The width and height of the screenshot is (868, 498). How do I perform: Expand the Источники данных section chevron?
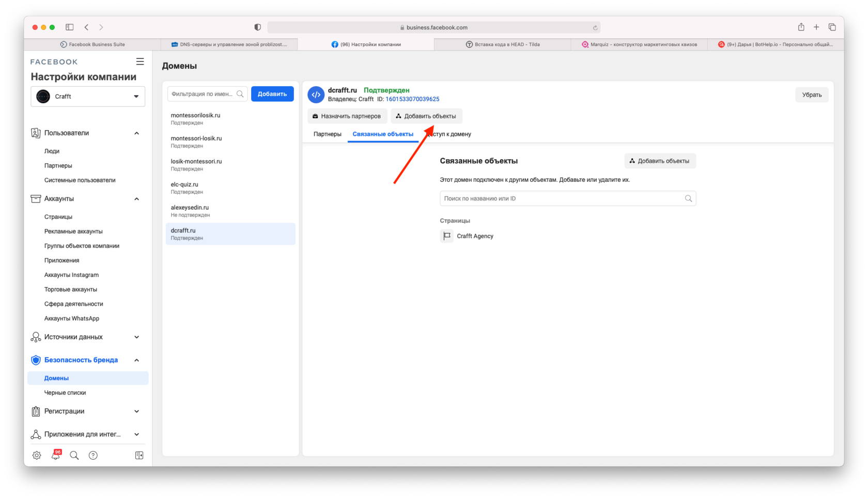pos(137,337)
